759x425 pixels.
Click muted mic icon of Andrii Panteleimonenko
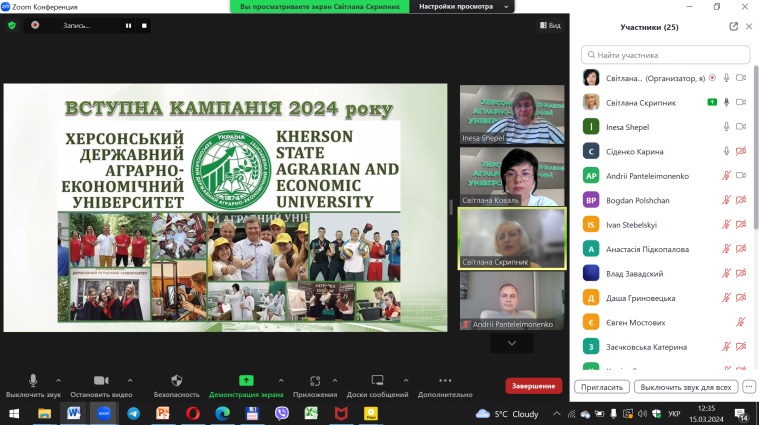click(x=726, y=176)
